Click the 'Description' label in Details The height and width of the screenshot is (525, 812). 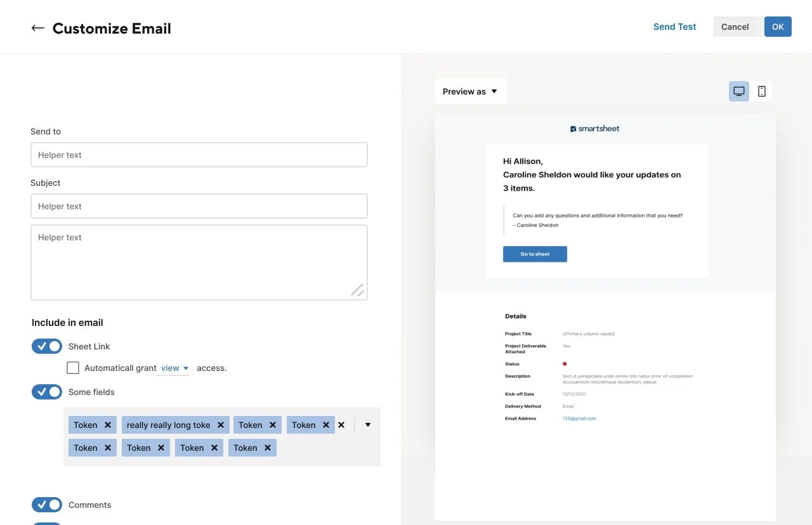518,376
